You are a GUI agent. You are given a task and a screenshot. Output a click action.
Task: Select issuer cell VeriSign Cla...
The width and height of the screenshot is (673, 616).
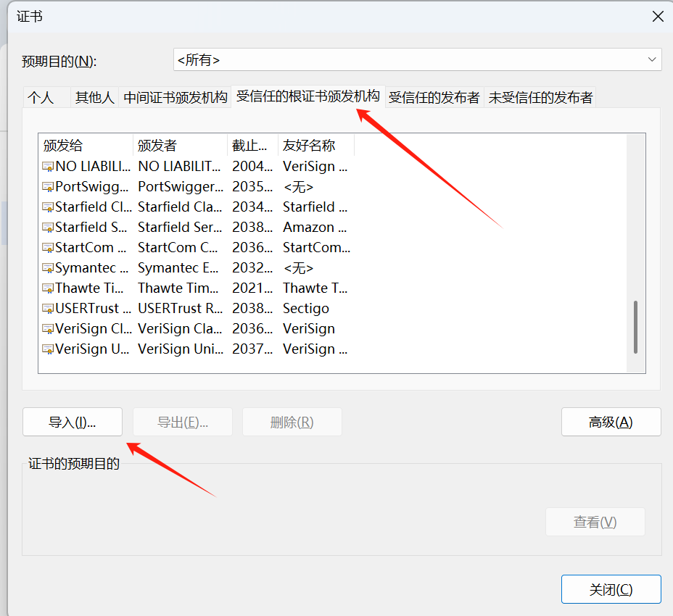[180, 328]
